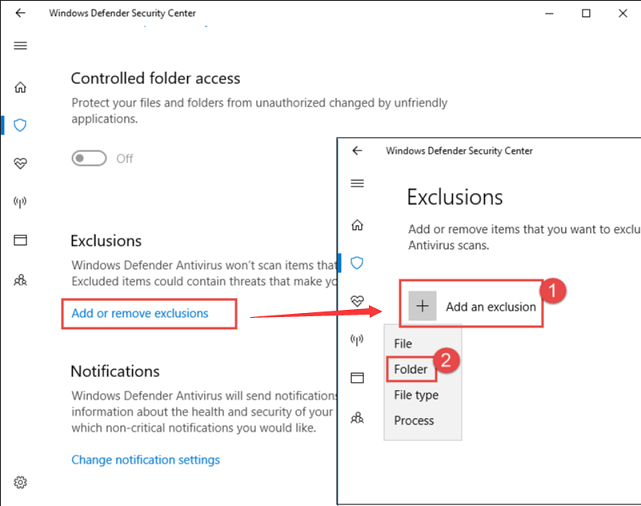Click app browser icon in Exclusions window sidebar
Viewport: 641px width, 506px height.
[x=357, y=378]
